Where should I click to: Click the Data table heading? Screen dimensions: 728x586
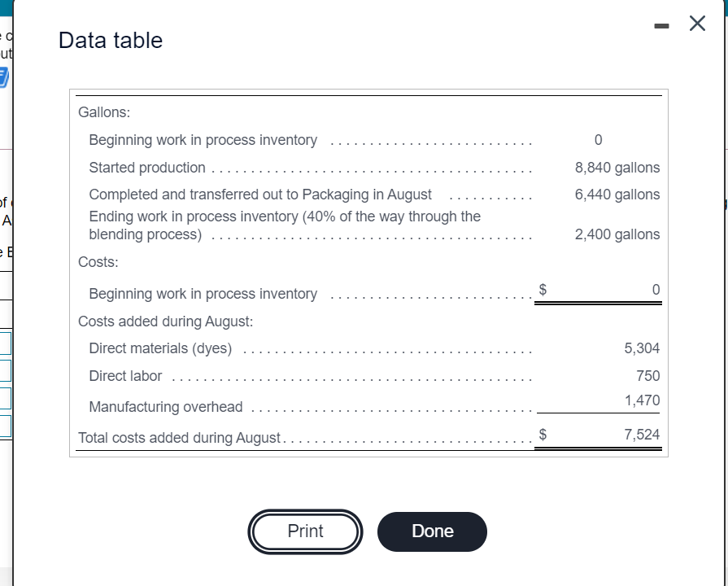coord(111,41)
